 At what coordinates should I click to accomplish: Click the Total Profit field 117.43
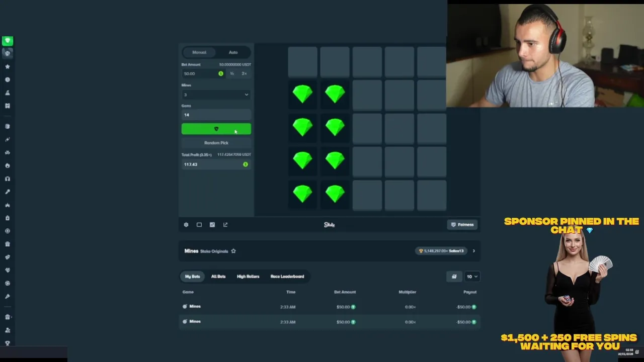point(216,164)
